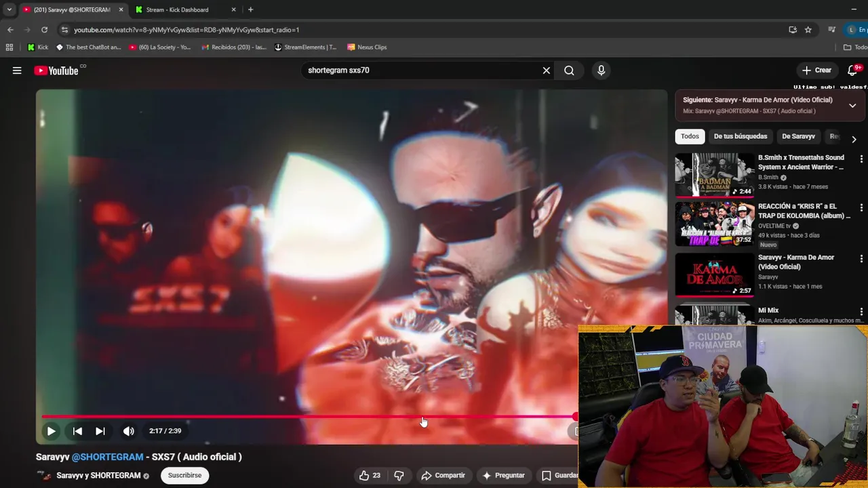Skip to previous video in playlist
868x488 pixels.
pyautogui.click(x=77, y=431)
